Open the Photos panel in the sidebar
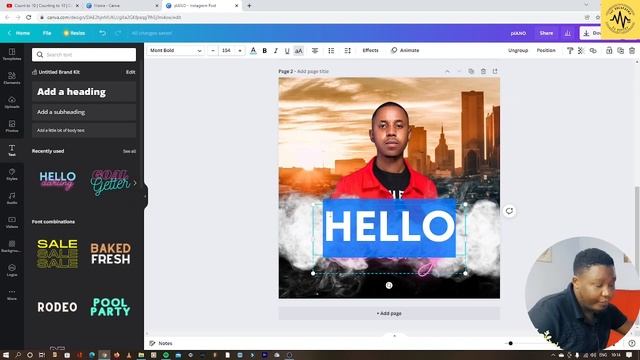This screenshot has width=640, height=360. 12,126
